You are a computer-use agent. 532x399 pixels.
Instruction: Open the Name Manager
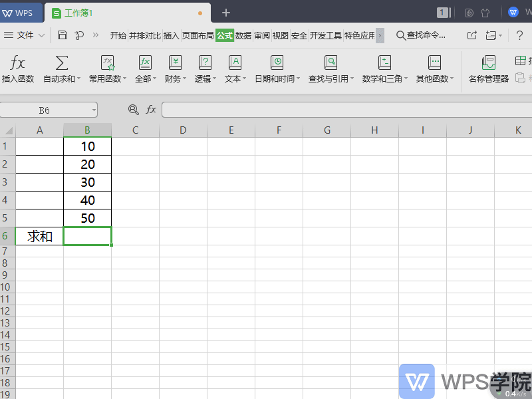click(488, 68)
